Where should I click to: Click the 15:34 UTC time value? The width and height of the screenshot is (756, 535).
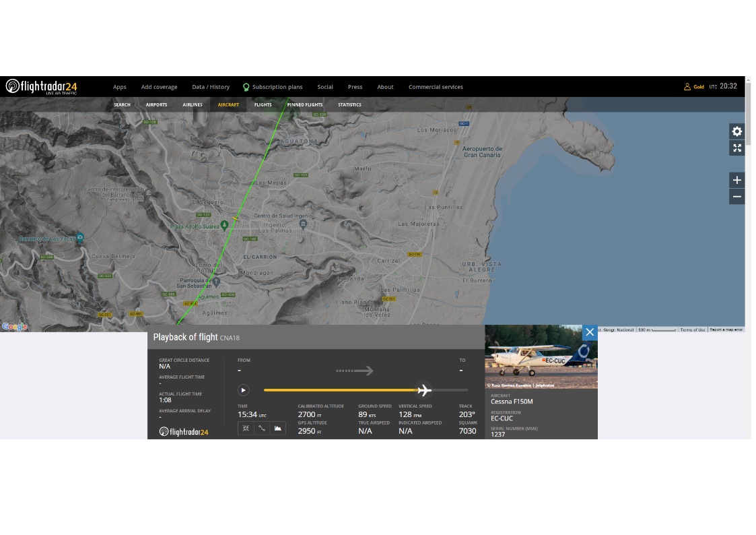coord(252,414)
